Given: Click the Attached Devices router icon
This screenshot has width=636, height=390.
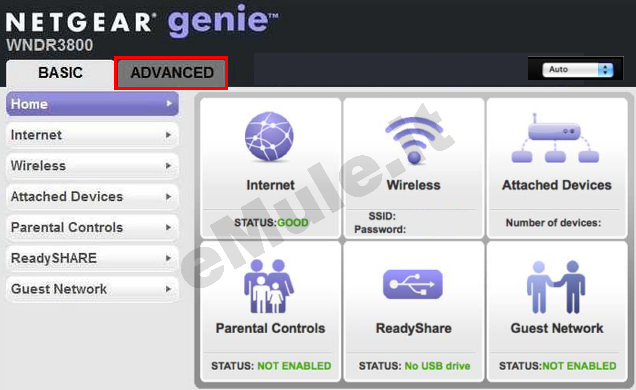Looking at the screenshot, I should (x=555, y=139).
